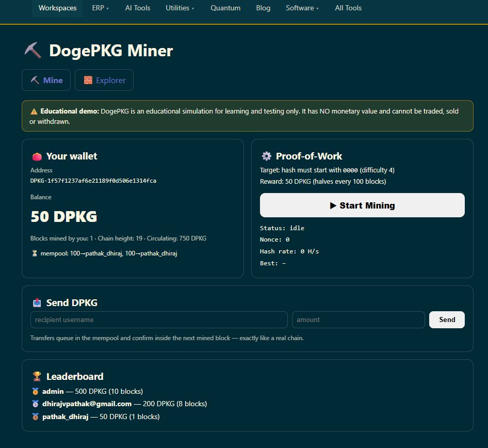Switch to the Mine tab

coord(46,80)
